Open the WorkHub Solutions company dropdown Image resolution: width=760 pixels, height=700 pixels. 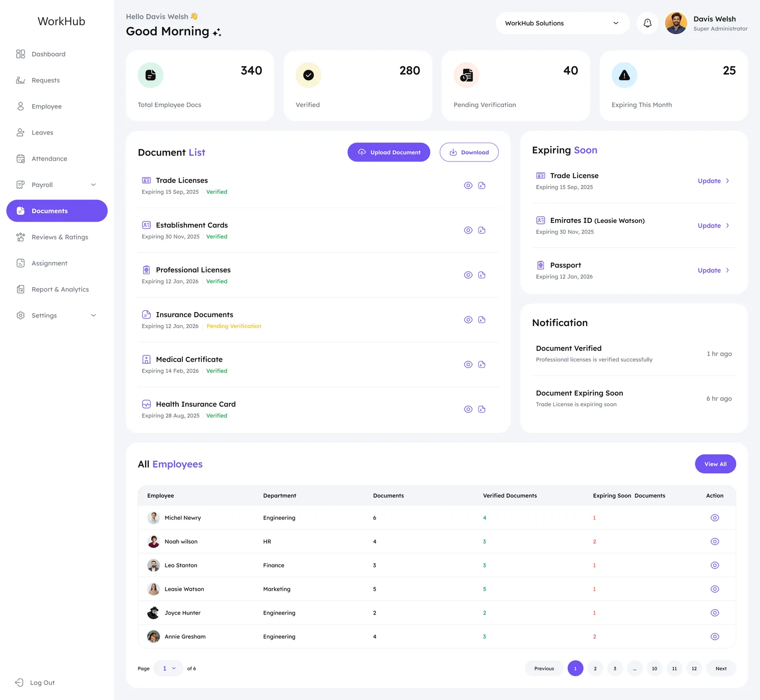pyautogui.click(x=562, y=23)
